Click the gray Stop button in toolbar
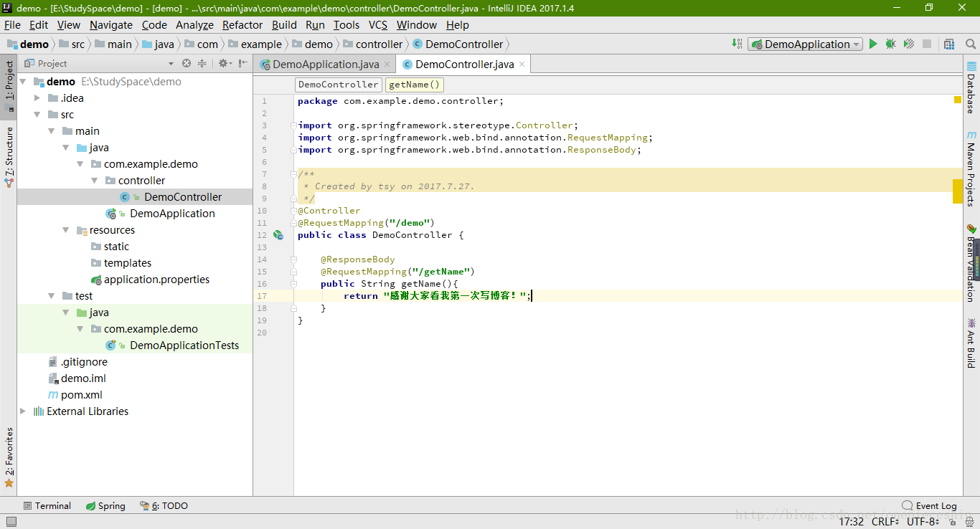This screenshot has height=529, width=980. (927, 44)
